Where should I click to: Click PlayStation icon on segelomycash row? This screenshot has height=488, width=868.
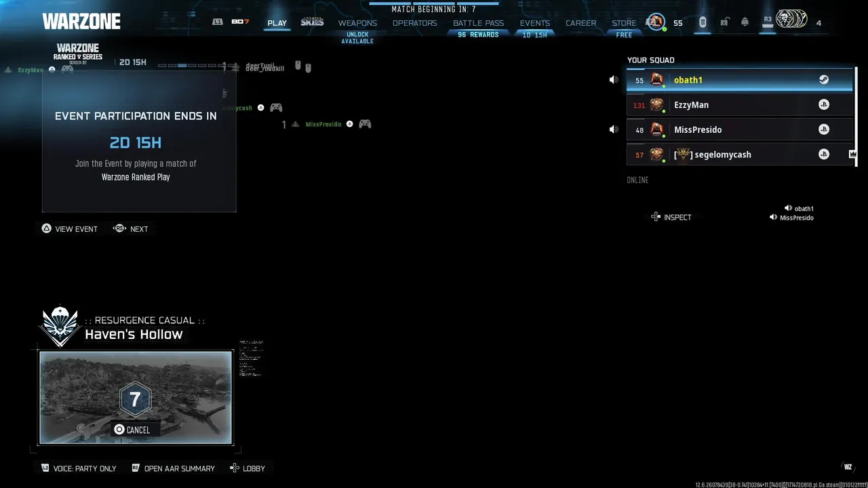823,155
